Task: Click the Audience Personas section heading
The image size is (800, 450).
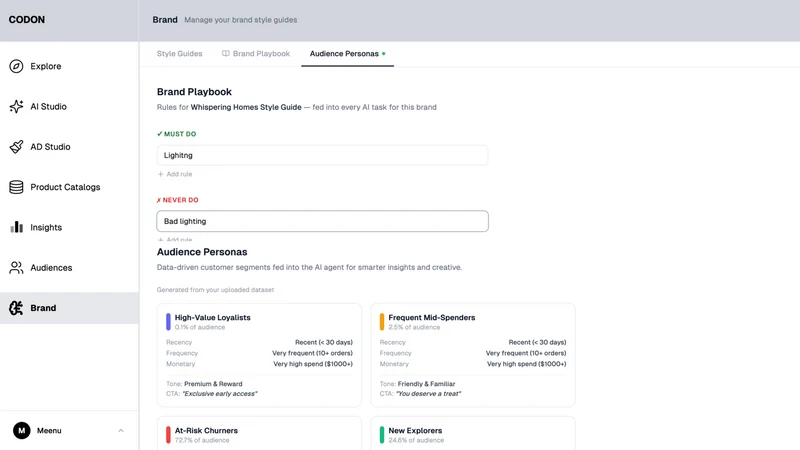Action: tap(202, 252)
